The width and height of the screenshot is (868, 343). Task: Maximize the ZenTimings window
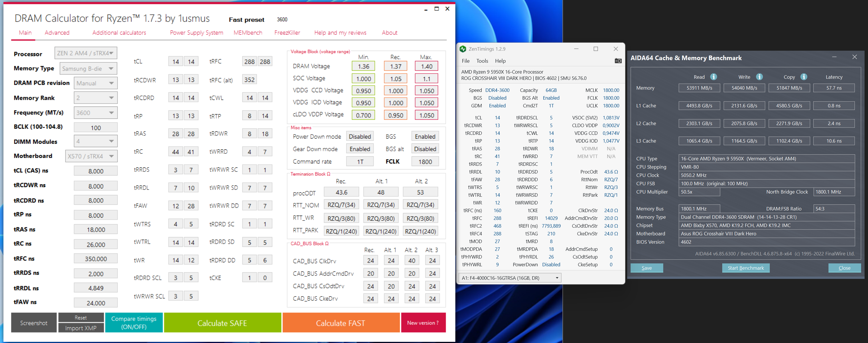pyautogui.click(x=596, y=49)
